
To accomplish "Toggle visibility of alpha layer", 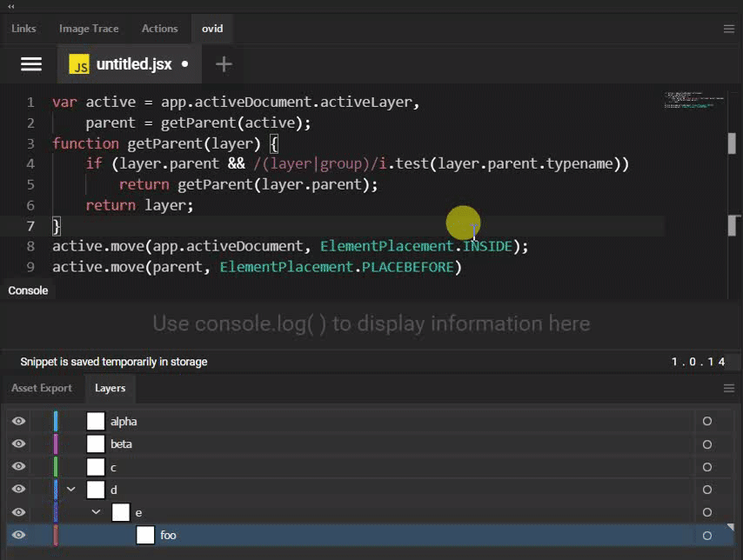I will coord(18,421).
